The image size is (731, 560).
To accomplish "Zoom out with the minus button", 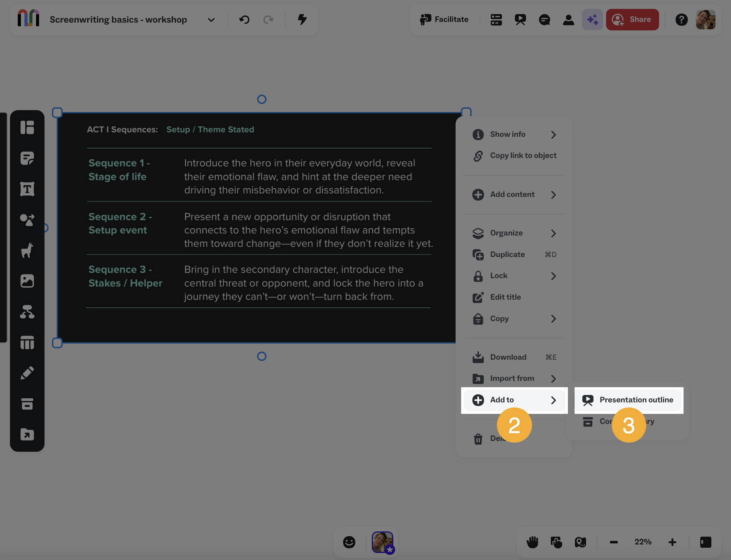I will [x=613, y=542].
